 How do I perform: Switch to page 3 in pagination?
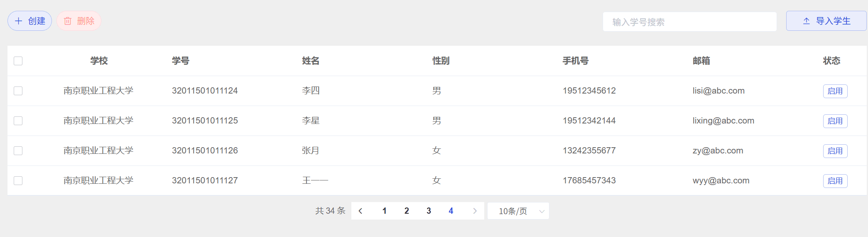(429, 211)
